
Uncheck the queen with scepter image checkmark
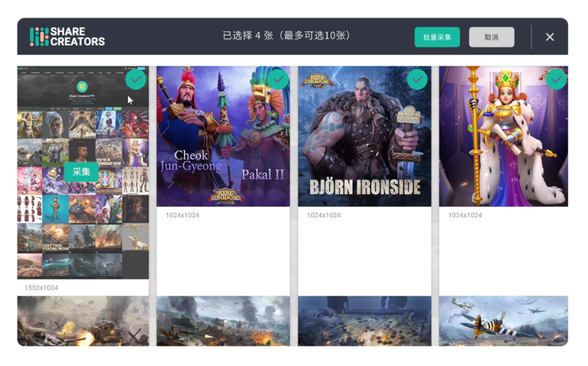coord(556,79)
